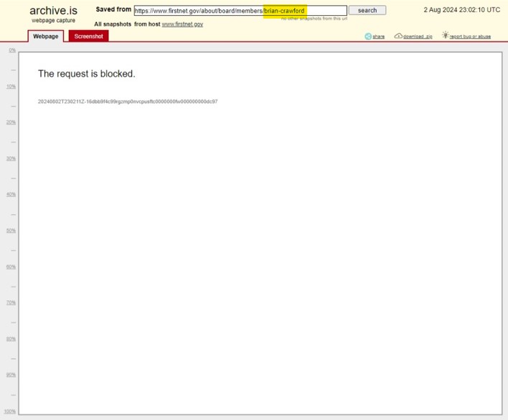Image resolution: width=508 pixels, height=420 pixels.
Task: Open the www.firstnet.gov host link
Action: [182, 24]
